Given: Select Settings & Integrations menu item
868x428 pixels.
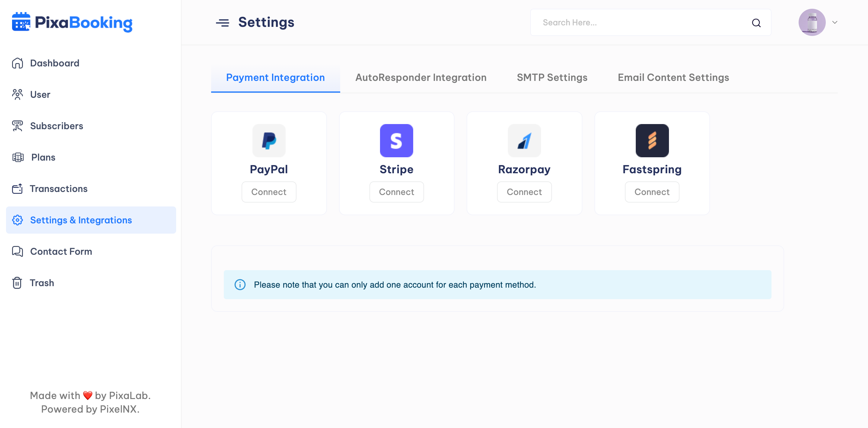Looking at the screenshot, I should 91,220.
